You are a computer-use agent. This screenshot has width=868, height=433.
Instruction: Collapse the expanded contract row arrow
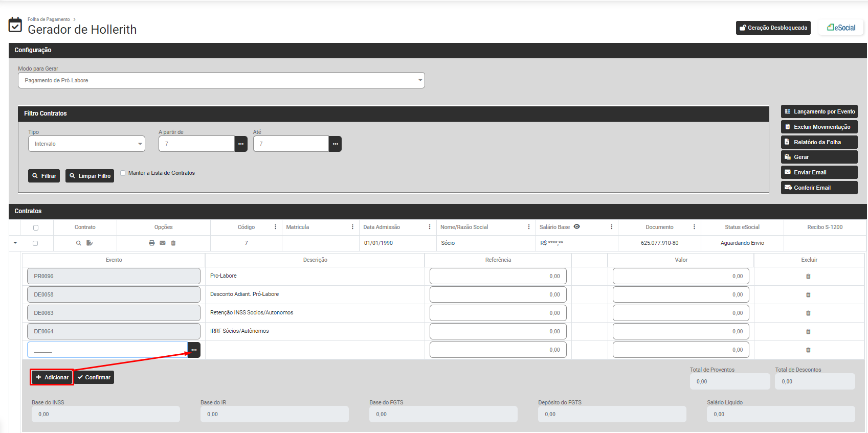click(15, 243)
